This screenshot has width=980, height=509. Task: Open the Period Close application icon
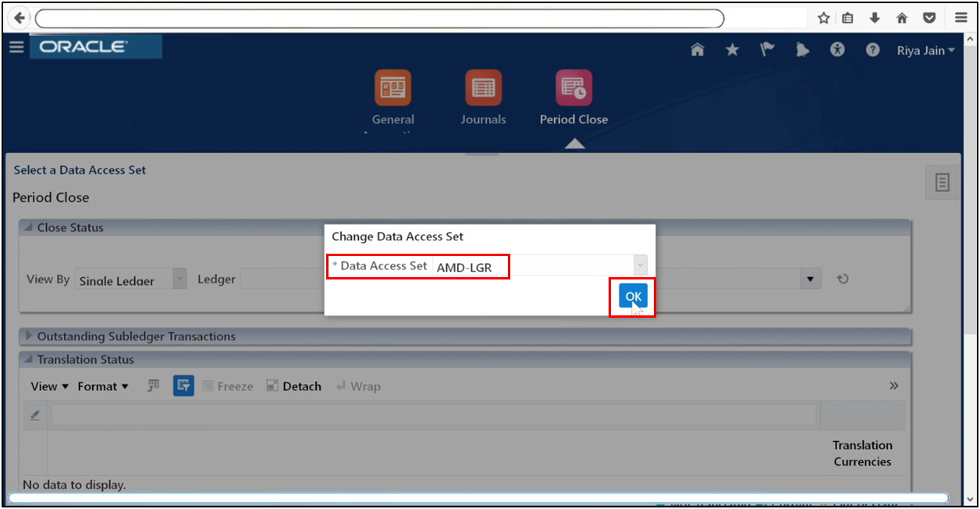573,87
